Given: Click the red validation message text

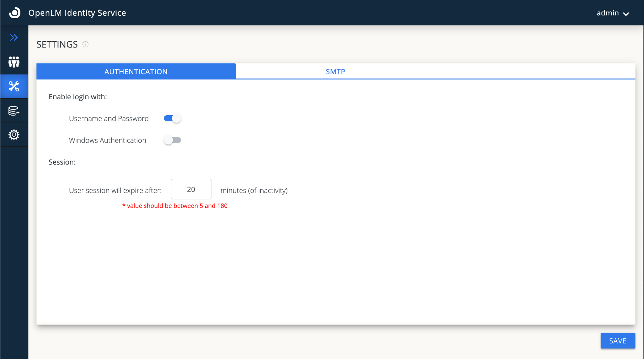Looking at the screenshot, I should 175,206.
